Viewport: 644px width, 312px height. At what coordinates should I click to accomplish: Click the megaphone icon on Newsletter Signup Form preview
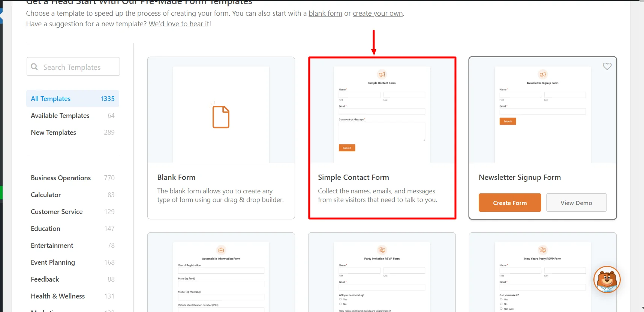tap(542, 74)
